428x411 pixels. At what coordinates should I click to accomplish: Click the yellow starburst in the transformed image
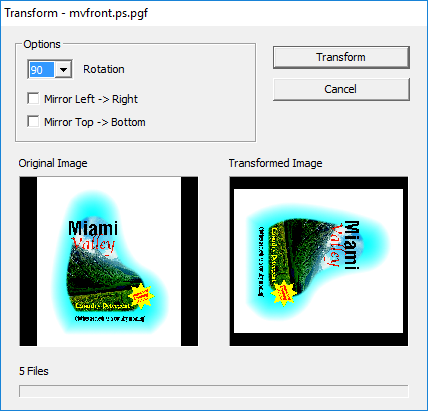(x=284, y=293)
